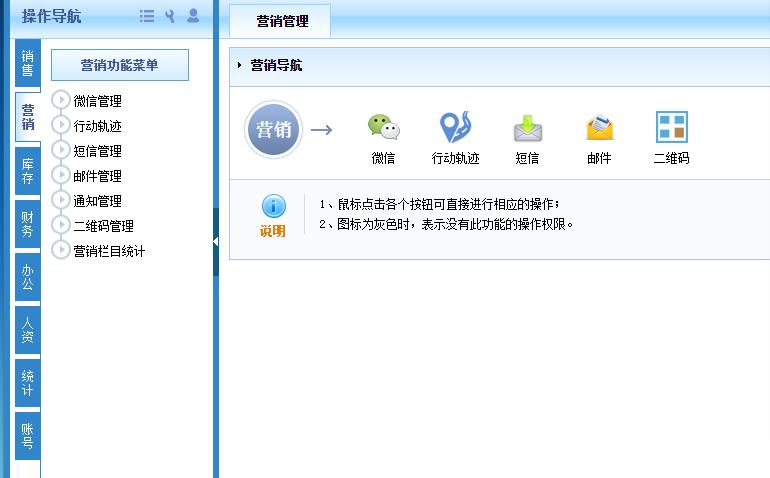Select the 营销管理 top tab
The image size is (770, 478).
[x=282, y=21]
